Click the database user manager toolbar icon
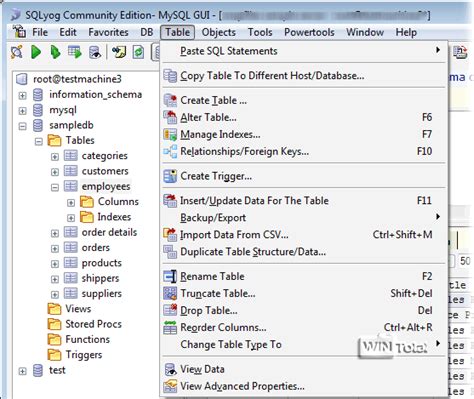Viewport: 474px width, 399px height. coord(95,52)
